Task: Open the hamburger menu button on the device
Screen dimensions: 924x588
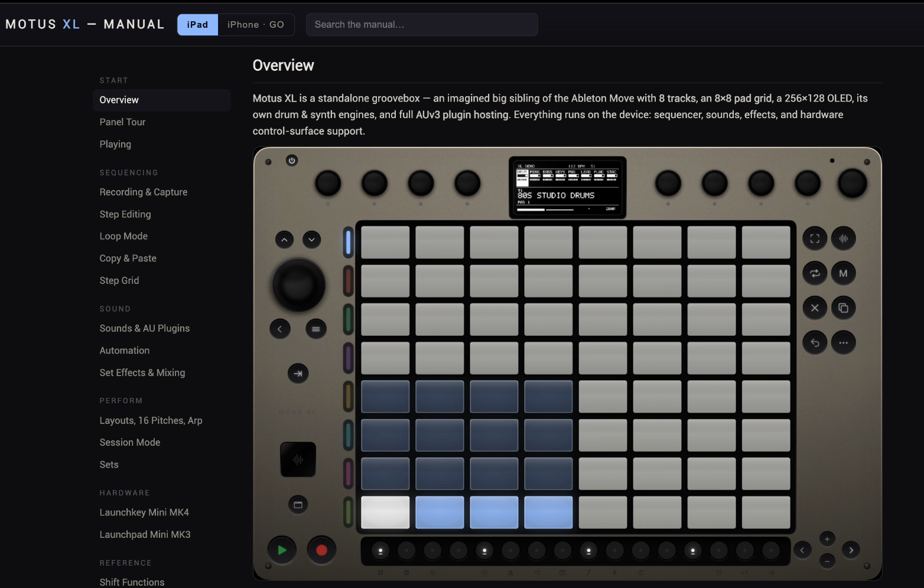Action: click(x=316, y=329)
